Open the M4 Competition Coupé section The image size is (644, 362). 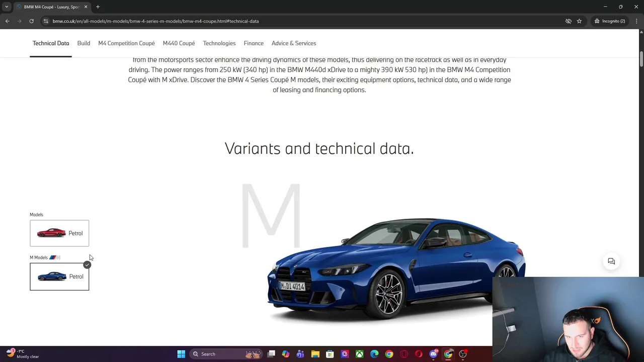(x=126, y=43)
